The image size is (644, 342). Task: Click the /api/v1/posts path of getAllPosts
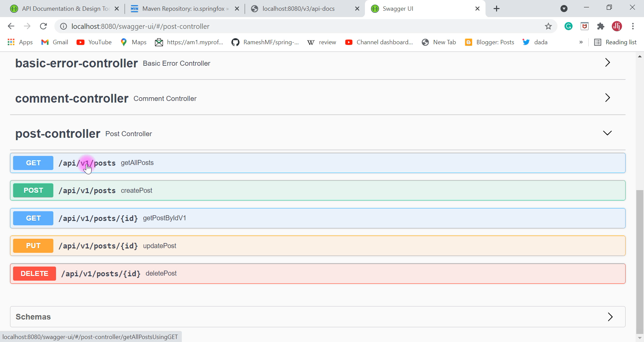pyautogui.click(x=87, y=163)
